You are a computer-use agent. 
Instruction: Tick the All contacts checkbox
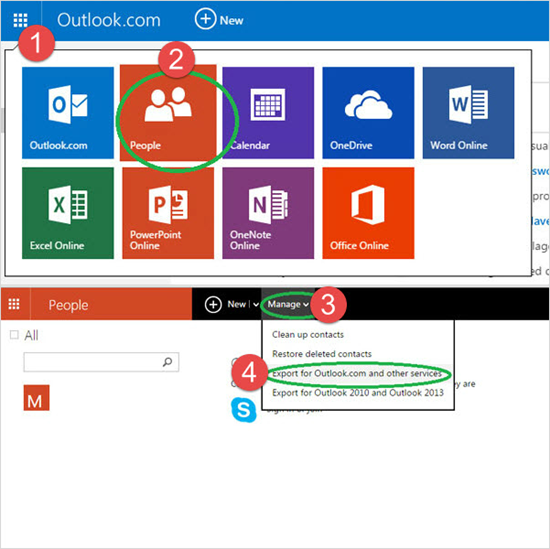[x=14, y=335]
